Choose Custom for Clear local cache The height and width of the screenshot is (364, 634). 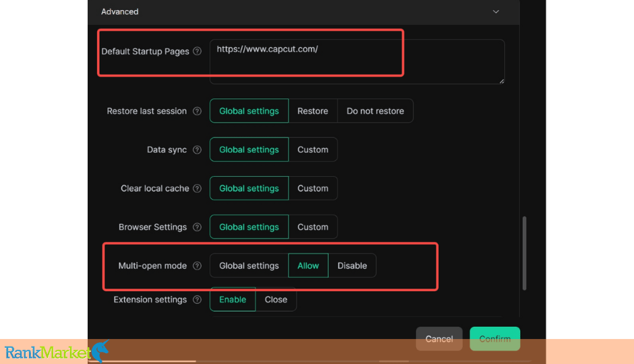(x=312, y=188)
